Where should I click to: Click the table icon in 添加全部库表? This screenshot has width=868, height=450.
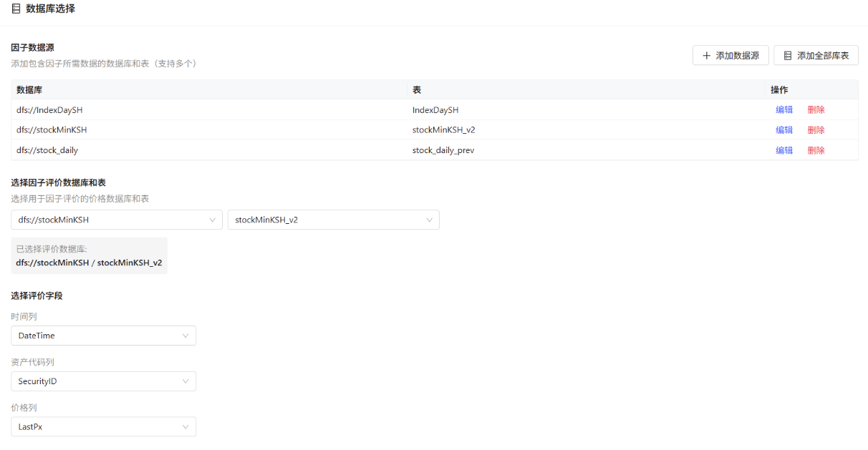pos(788,56)
